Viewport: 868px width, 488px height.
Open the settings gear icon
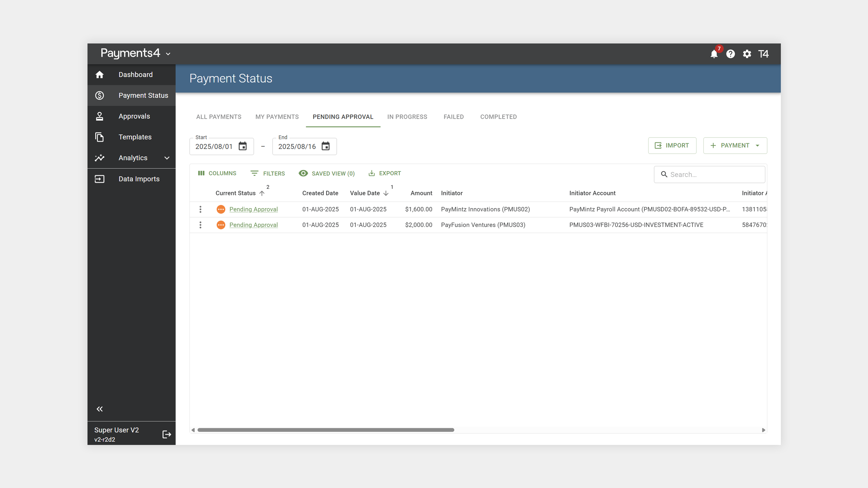pos(747,54)
